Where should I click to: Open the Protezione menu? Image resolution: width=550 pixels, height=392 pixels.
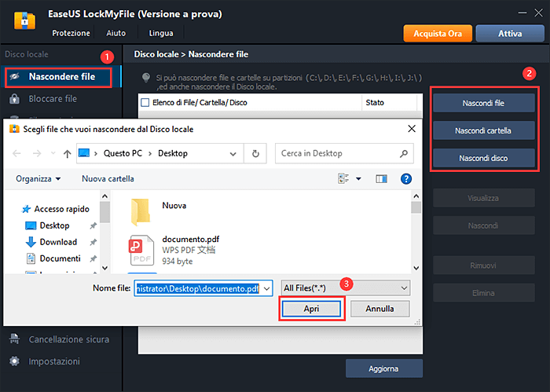(71, 33)
